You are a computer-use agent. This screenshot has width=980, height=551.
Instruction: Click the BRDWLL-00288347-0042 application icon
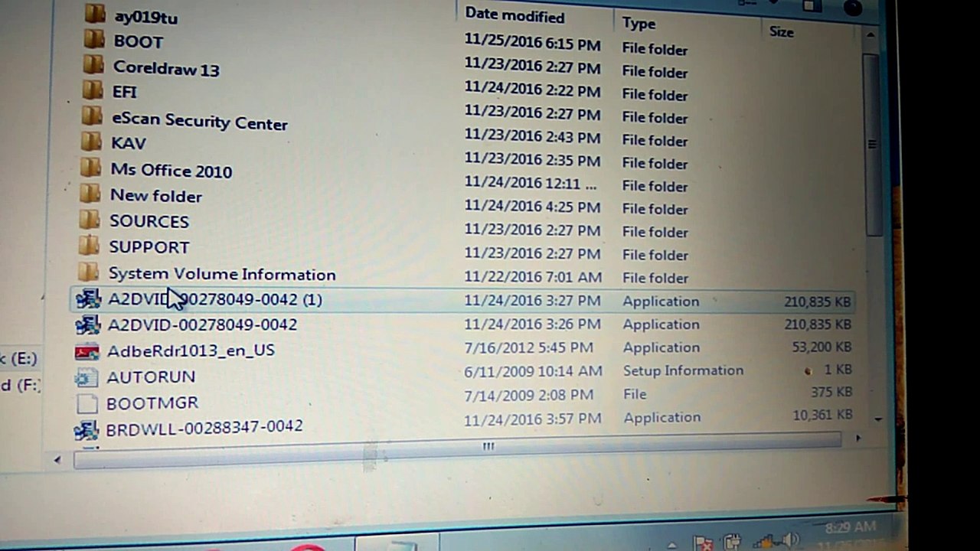[x=86, y=430]
